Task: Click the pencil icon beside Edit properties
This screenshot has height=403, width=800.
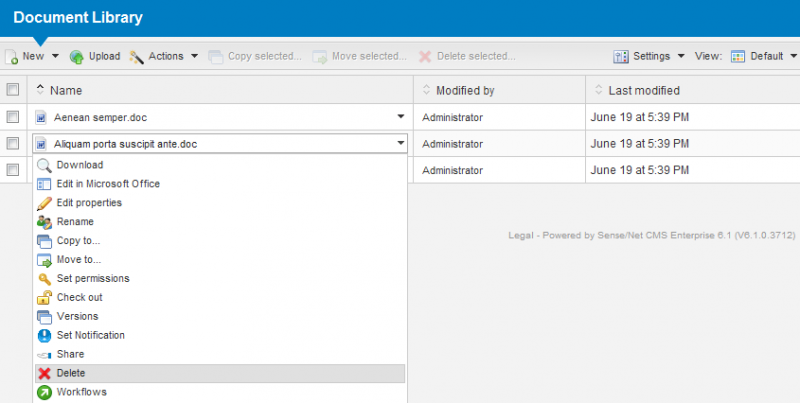Action: (x=44, y=203)
